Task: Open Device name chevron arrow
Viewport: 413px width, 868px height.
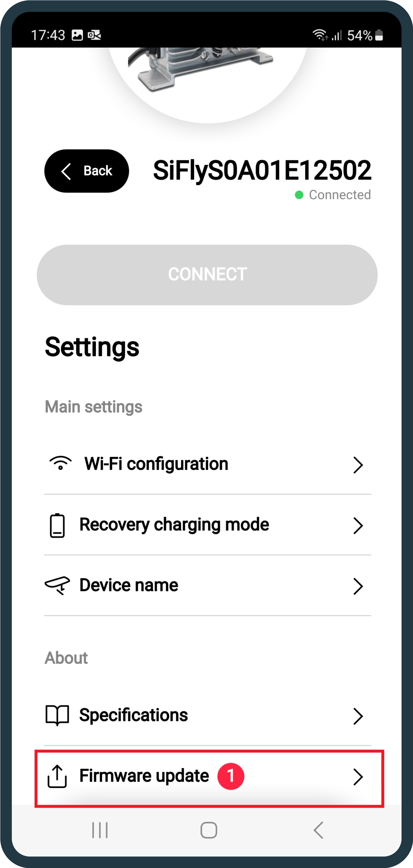Action: pyautogui.click(x=358, y=586)
